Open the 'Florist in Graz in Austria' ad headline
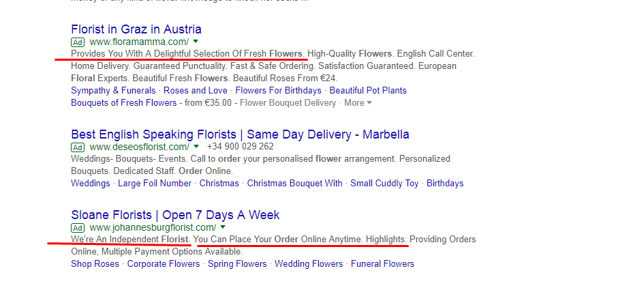 136,29
